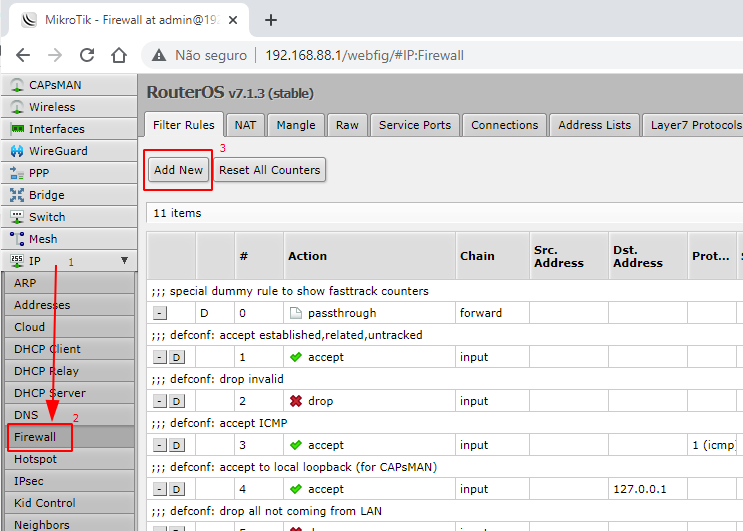Sort by Chain column header
The height and width of the screenshot is (531, 743).
492,256
